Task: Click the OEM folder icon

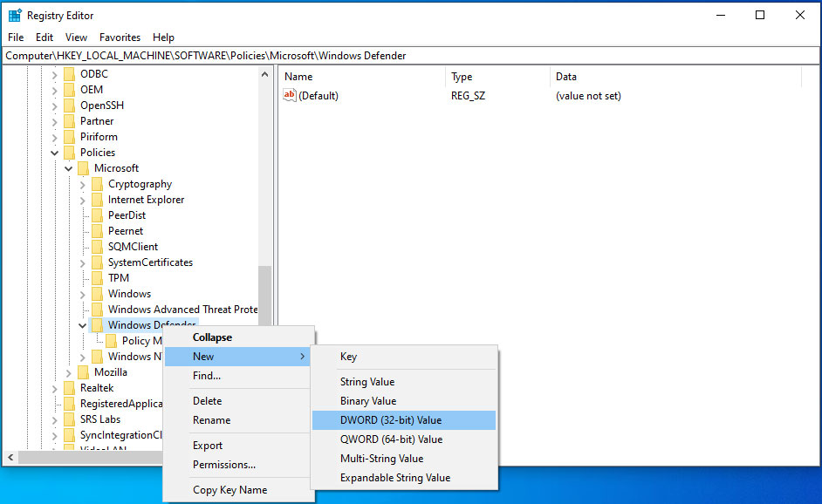Action: click(69, 90)
